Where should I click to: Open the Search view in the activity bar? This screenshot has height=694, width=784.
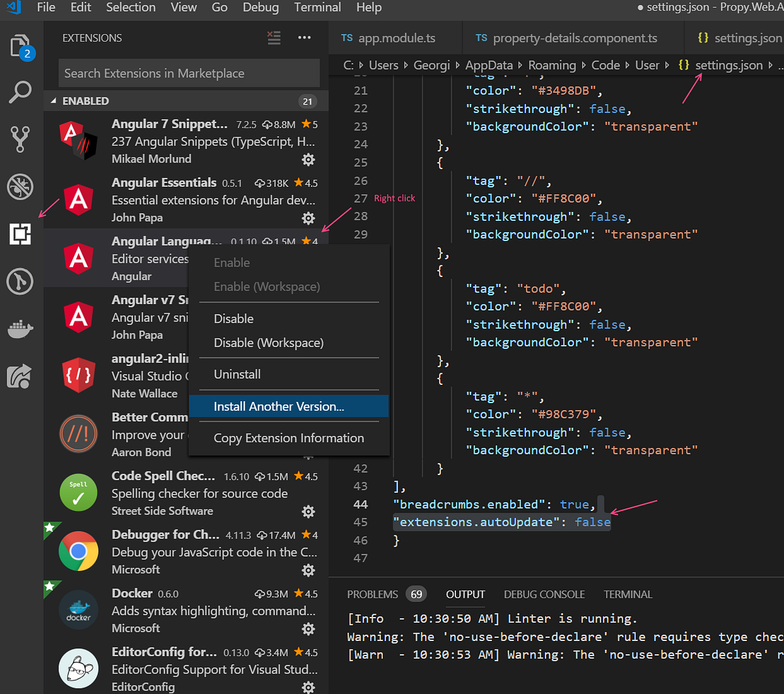point(20,93)
